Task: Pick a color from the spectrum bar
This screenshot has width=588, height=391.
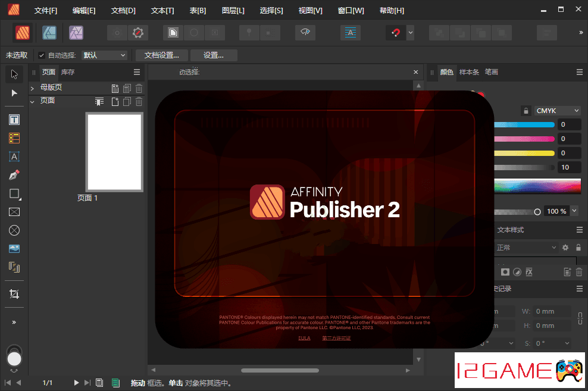Action: (537, 186)
